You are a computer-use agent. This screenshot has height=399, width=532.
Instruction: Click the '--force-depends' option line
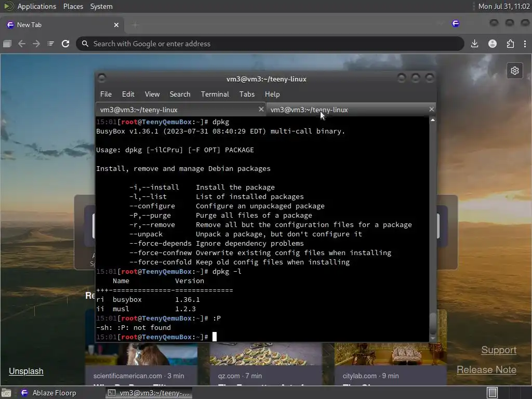click(x=217, y=243)
